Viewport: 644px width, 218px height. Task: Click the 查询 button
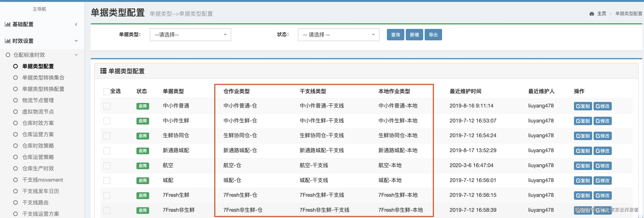(395, 35)
